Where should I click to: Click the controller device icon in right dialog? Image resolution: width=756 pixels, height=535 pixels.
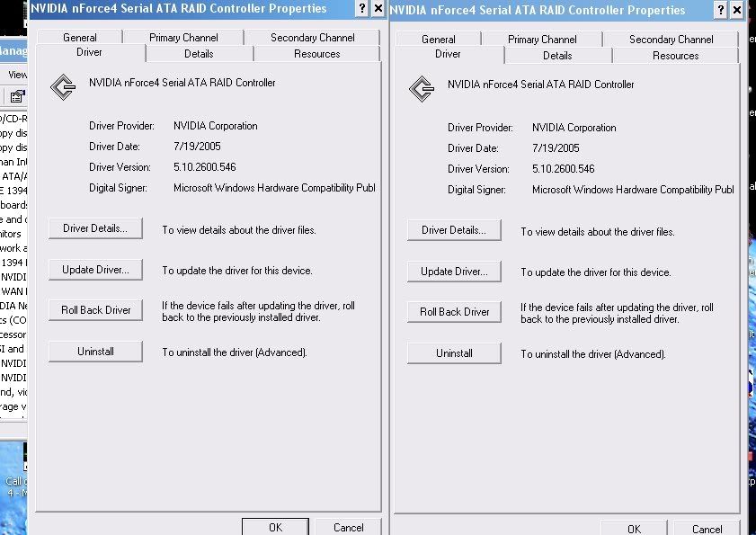coord(422,89)
